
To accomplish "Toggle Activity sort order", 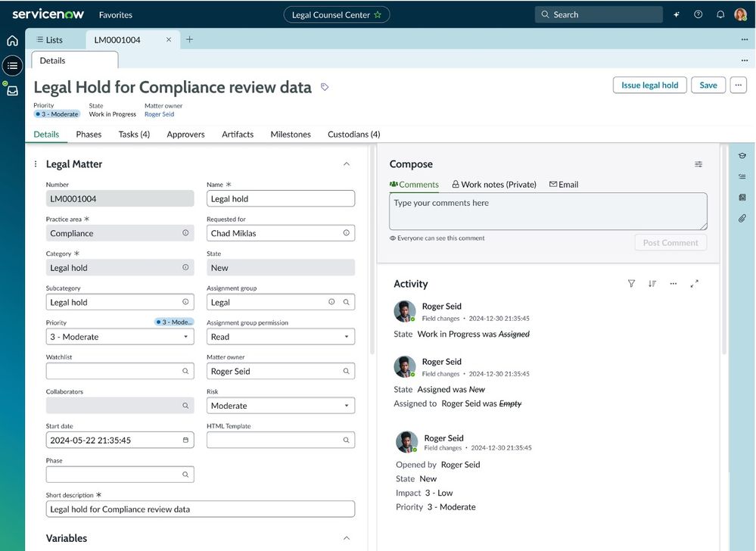I will click(652, 284).
